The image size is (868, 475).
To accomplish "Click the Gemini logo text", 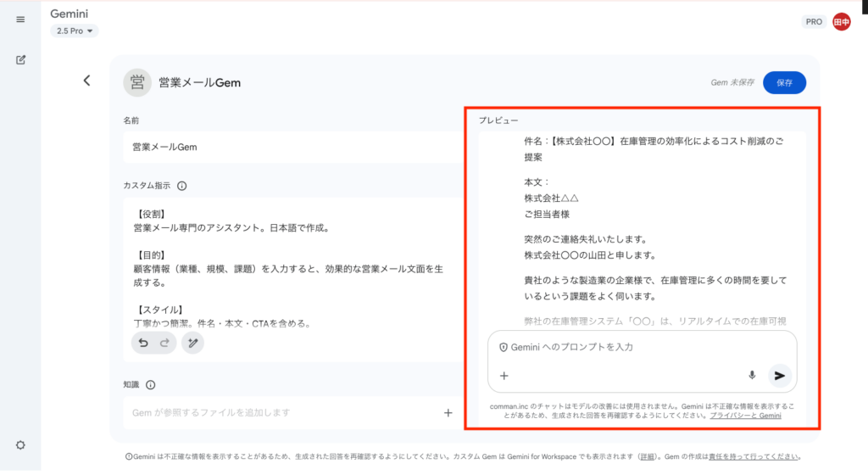I will click(69, 14).
